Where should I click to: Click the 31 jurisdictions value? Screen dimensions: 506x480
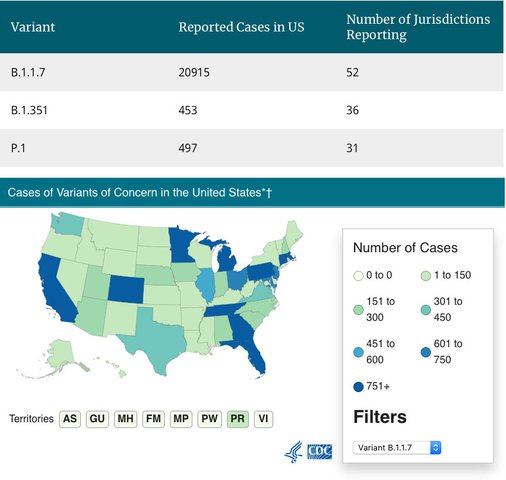[x=352, y=148]
